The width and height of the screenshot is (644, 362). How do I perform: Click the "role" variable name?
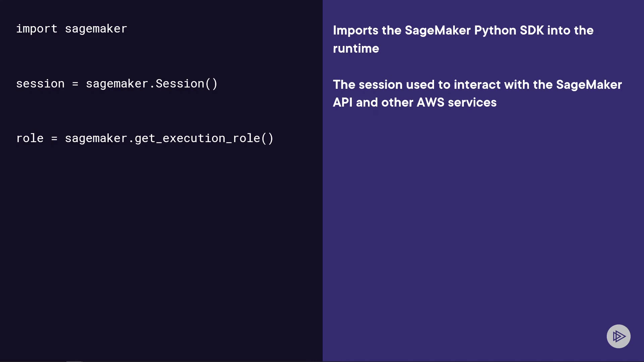coord(30,138)
